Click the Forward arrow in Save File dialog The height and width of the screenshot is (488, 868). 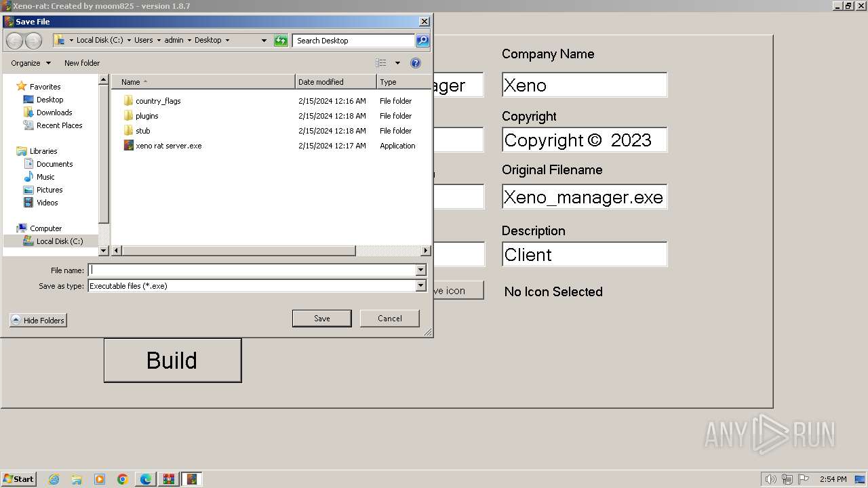pyautogui.click(x=33, y=41)
